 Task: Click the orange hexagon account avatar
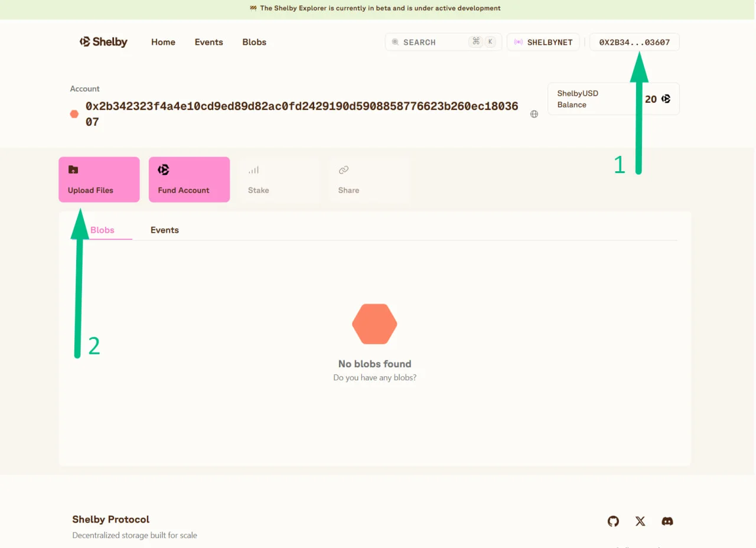[74, 114]
